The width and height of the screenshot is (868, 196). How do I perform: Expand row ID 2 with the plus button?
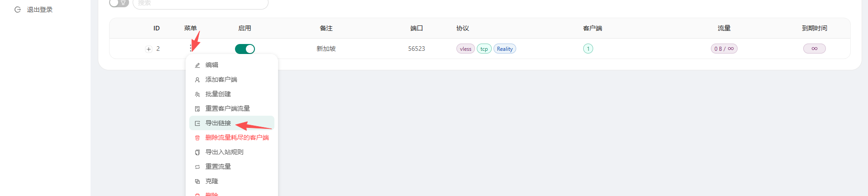click(x=149, y=49)
